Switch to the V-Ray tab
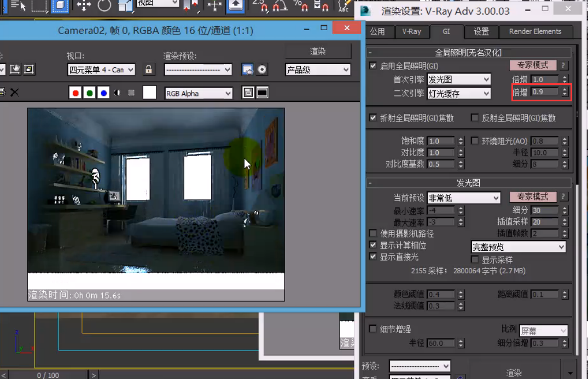Viewport: 588px width, 379px height. tap(412, 32)
